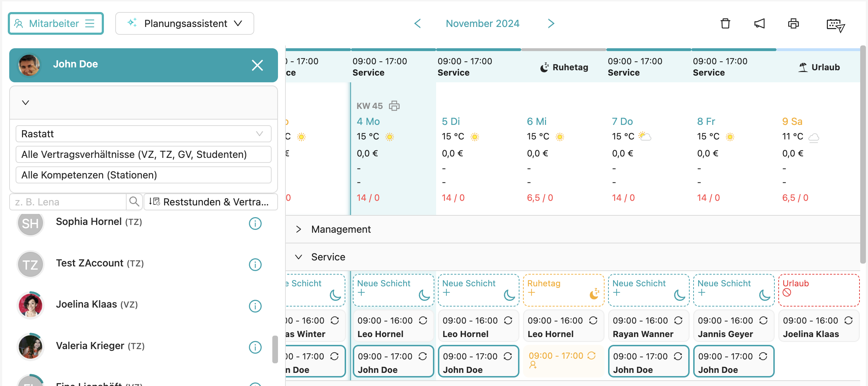Open the Rastatt location dropdown
The height and width of the screenshot is (386, 868).
pyautogui.click(x=143, y=134)
